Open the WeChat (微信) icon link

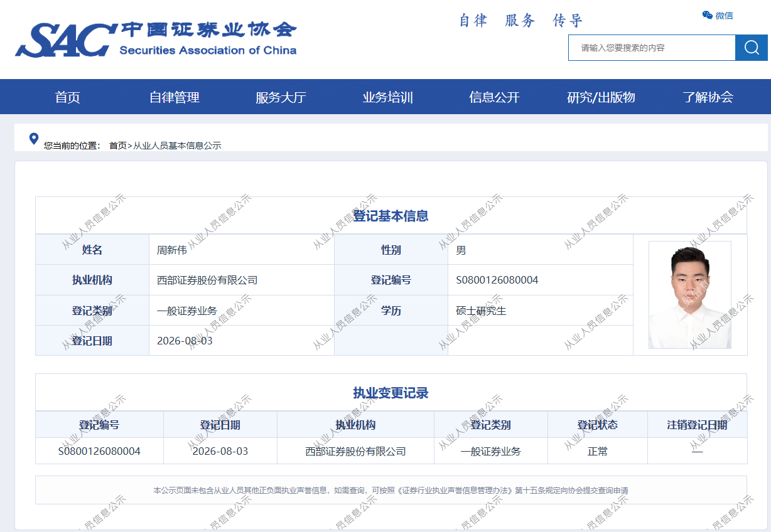point(718,16)
